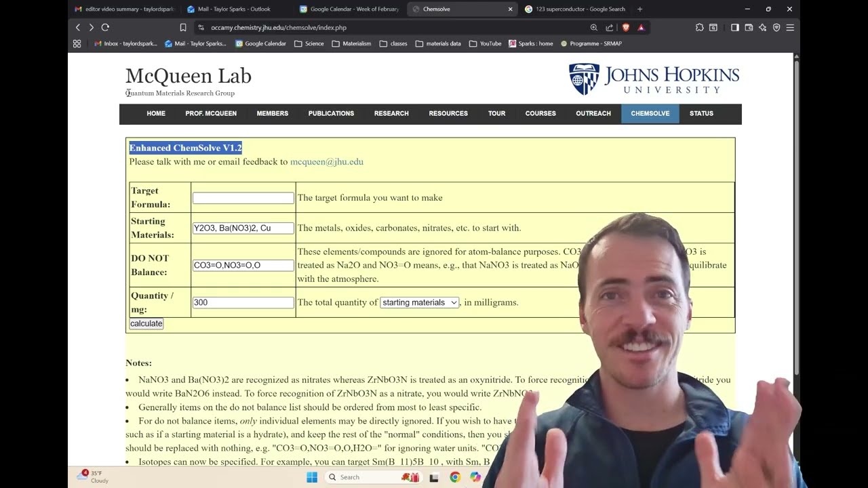Click the browser address bar URL
This screenshot has width=868, height=488.
(x=279, y=28)
